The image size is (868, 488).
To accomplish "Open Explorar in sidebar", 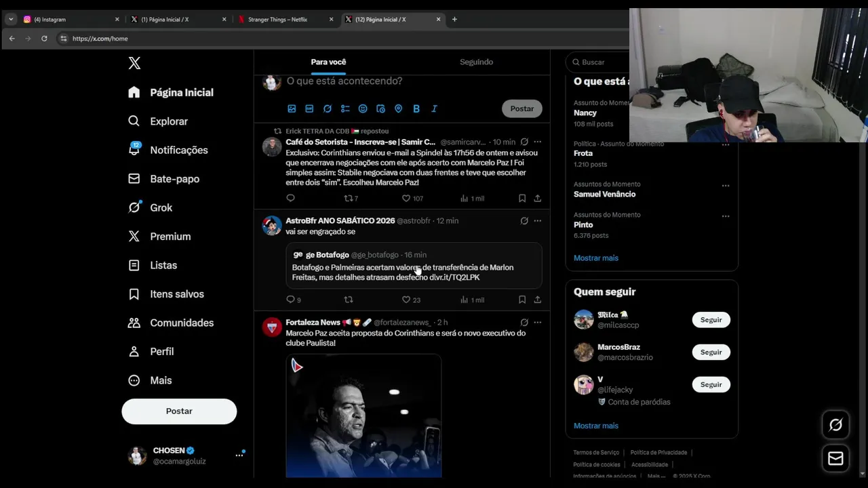I will click(x=158, y=121).
